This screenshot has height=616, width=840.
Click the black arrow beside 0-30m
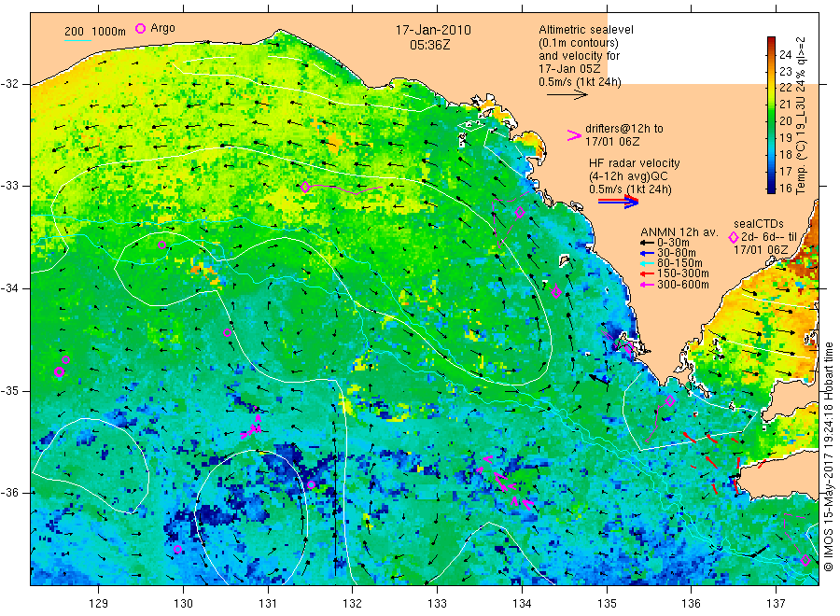pos(647,243)
